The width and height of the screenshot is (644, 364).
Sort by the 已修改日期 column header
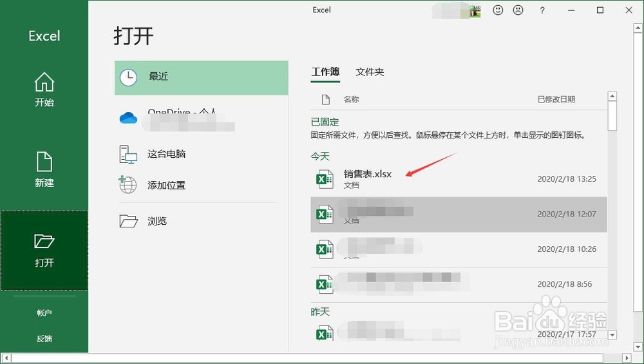(x=556, y=99)
